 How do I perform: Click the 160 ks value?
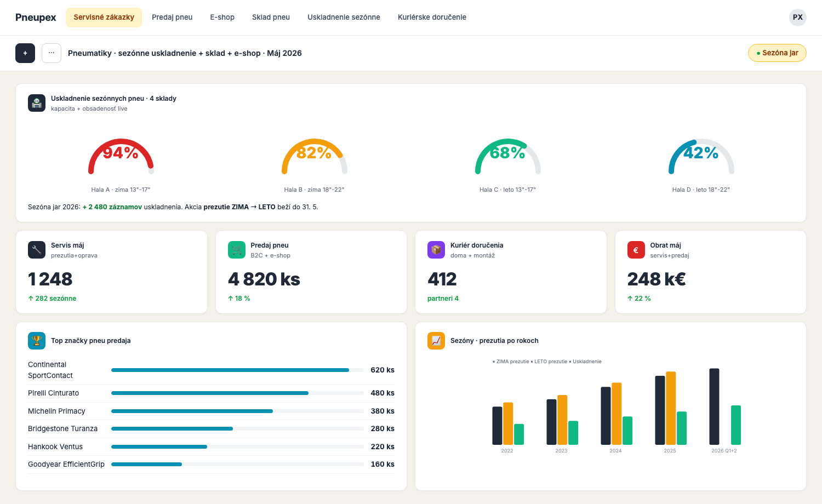(383, 465)
